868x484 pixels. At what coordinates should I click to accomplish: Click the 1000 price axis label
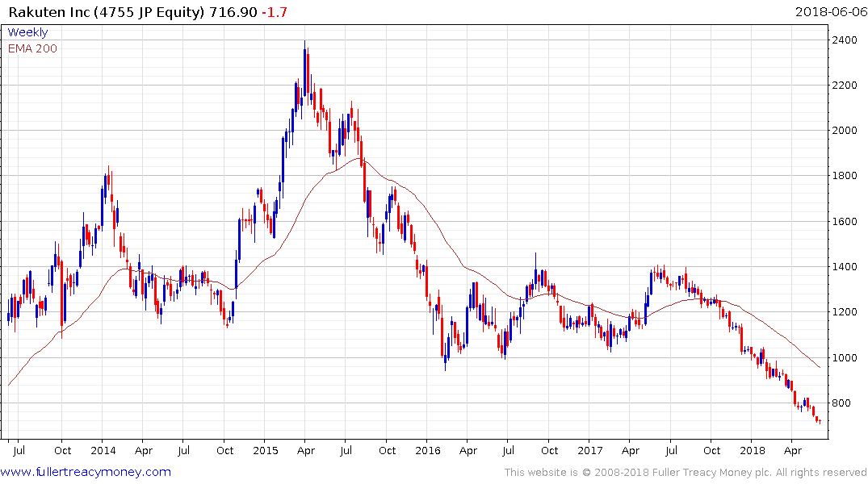coord(845,358)
